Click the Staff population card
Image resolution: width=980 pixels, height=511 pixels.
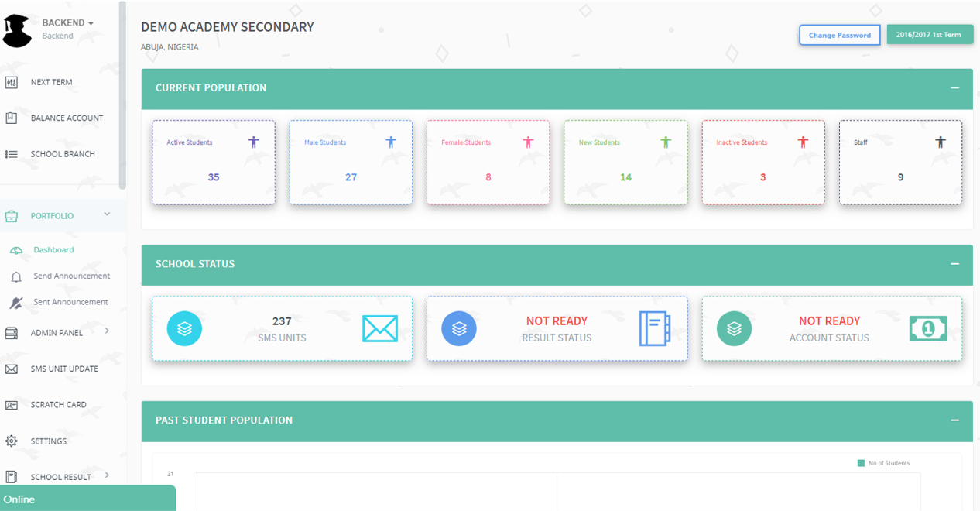[x=900, y=162]
